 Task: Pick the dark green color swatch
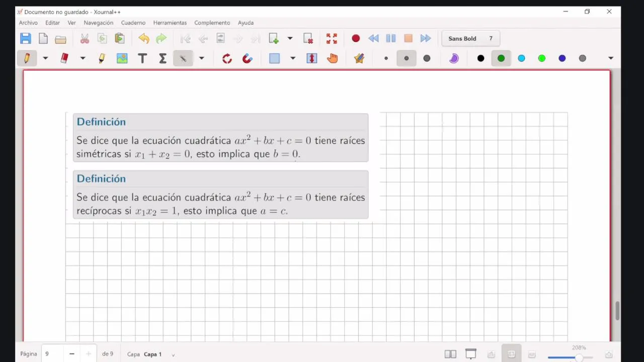pyautogui.click(x=501, y=58)
